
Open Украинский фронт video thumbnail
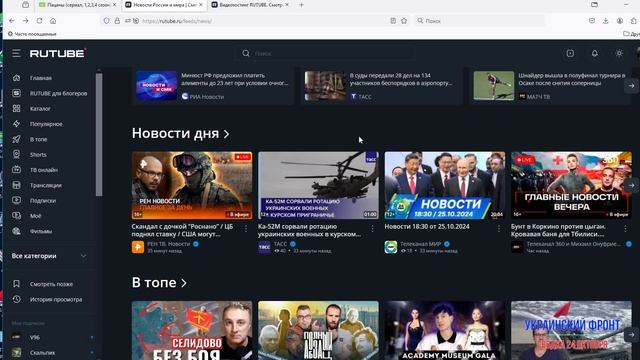click(x=571, y=331)
